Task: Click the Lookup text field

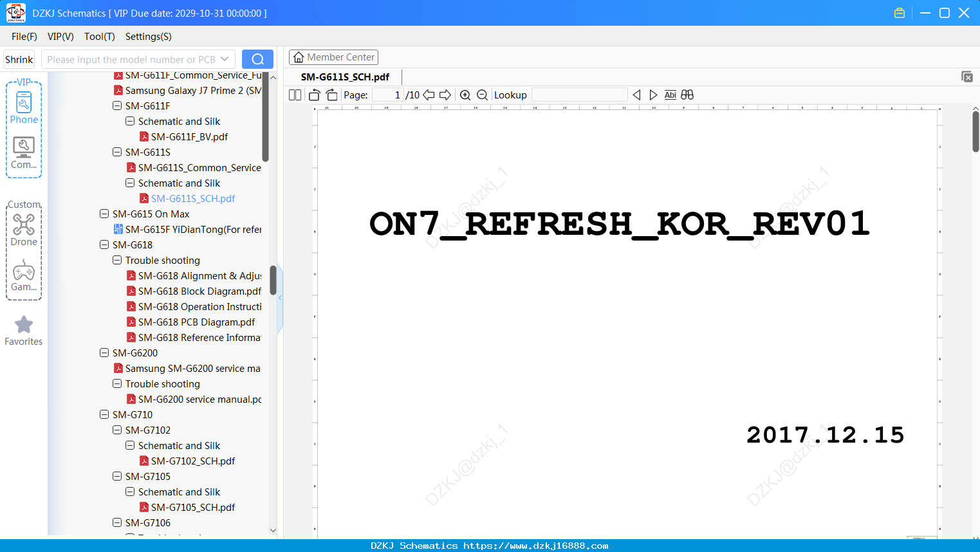Action: pos(579,95)
